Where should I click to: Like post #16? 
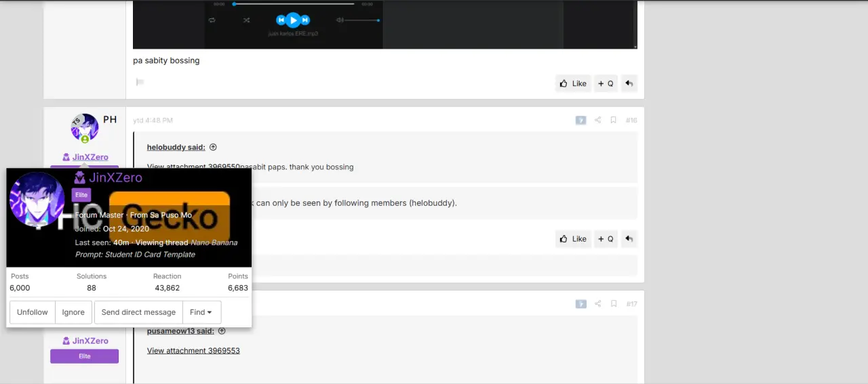point(573,238)
